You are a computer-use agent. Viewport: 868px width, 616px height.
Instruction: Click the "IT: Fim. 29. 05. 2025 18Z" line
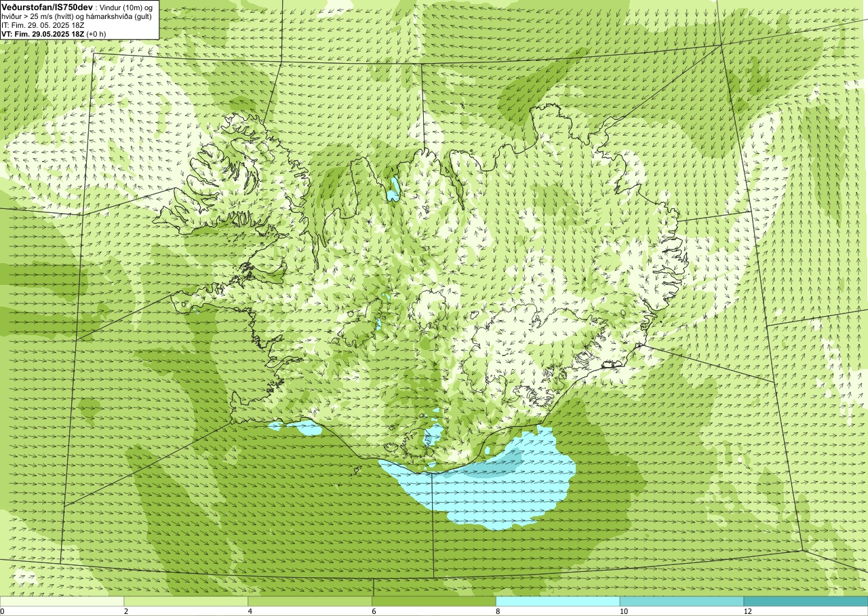click(43, 25)
